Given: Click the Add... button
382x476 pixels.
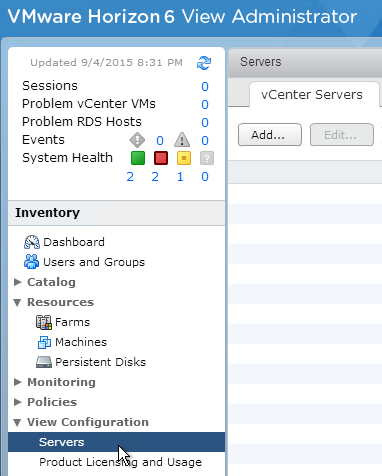Looking at the screenshot, I should point(270,135).
